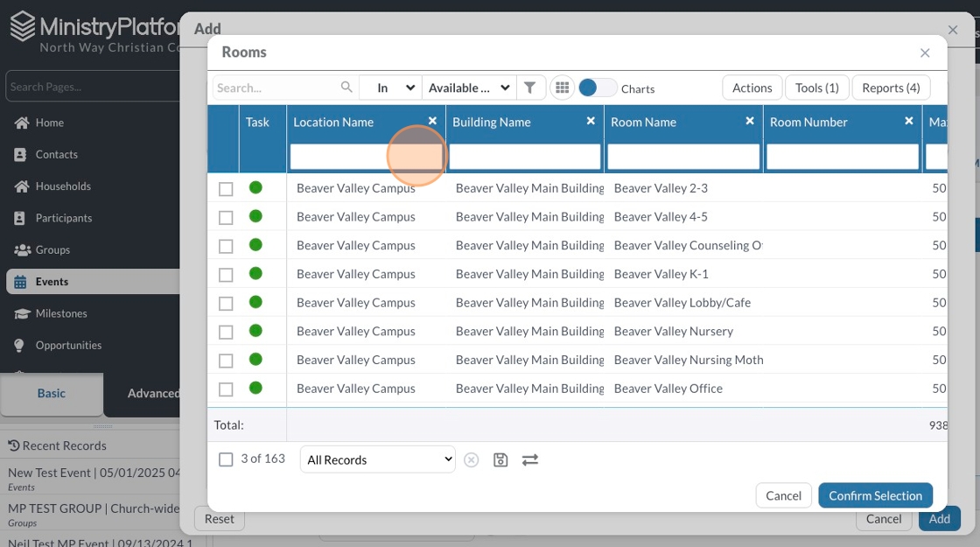Viewport: 980px width, 547px height.
Task: Check the Beaver Valley Lobby/Cafe row checkbox
Action: pyautogui.click(x=226, y=304)
